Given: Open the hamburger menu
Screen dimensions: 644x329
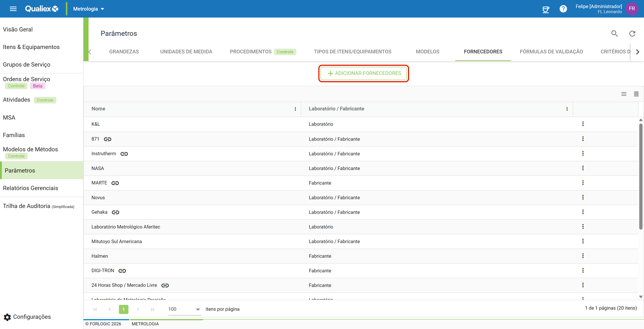Looking at the screenshot, I should [x=13, y=9].
